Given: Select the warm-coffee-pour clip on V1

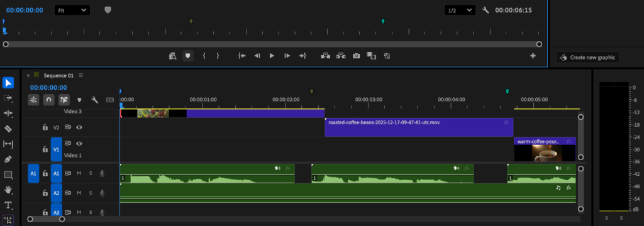Looking at the screenshot, I should pyautogui.click(x=545, y=149).
